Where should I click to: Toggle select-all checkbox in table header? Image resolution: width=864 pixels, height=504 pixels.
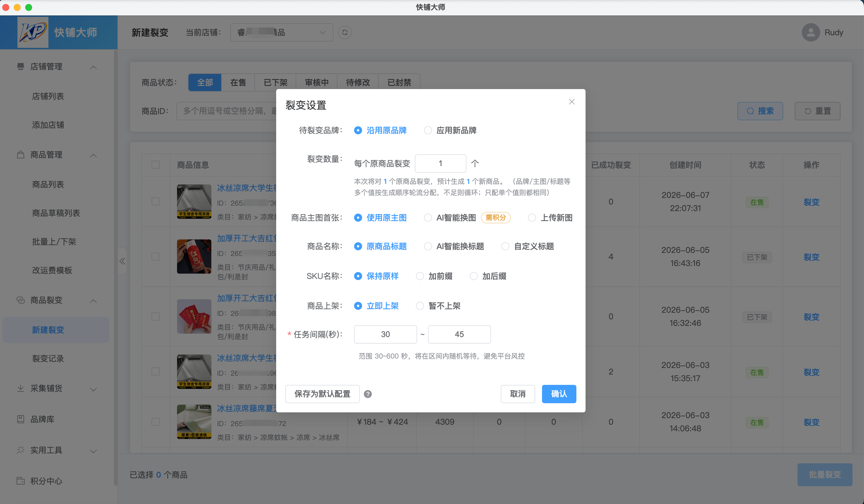click(x=155, y=165)
